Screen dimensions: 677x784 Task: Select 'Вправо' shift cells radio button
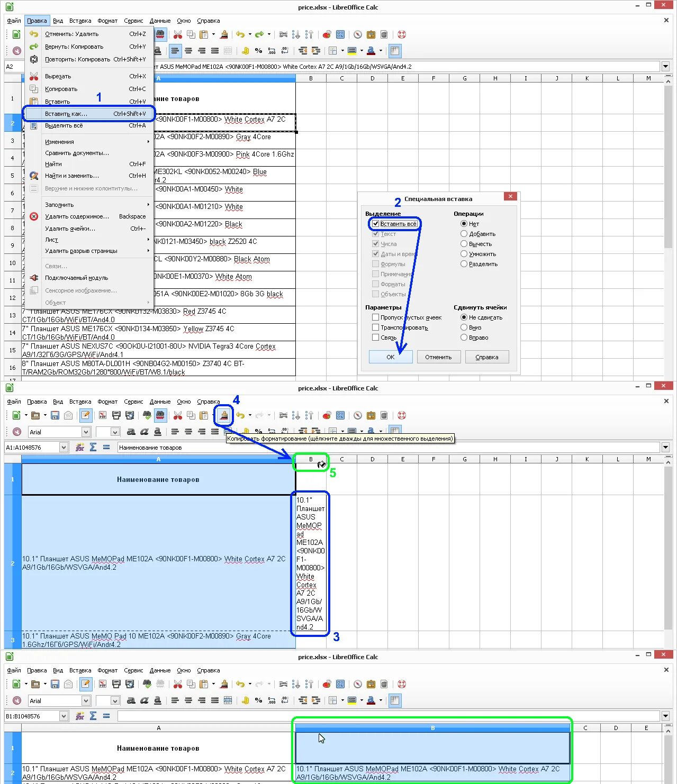click(x=464, y=338)
